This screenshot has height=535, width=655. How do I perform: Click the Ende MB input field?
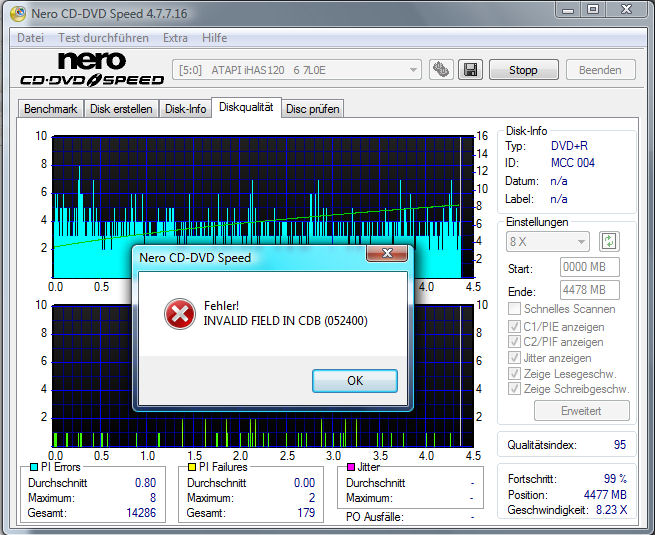click(x=589, y=290)
